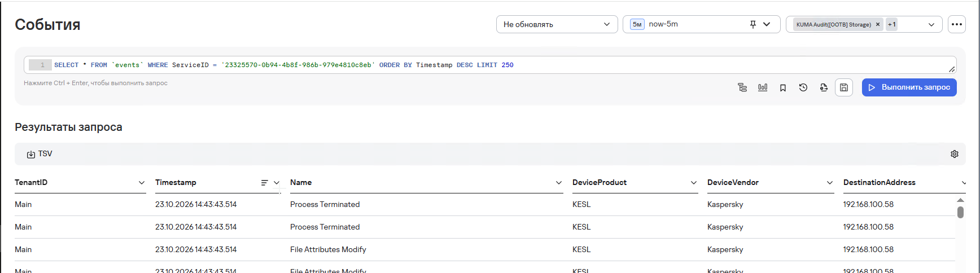Screen dimensions: 980x273
Task: Toggle Timestamp column sort icon
Action: 264,183
